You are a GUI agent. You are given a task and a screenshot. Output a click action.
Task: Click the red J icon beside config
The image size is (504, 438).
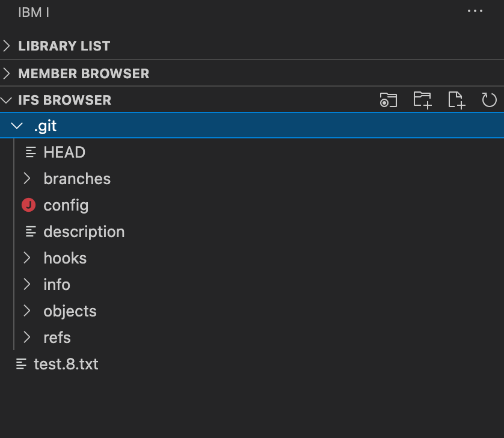(x=29, y=205)
